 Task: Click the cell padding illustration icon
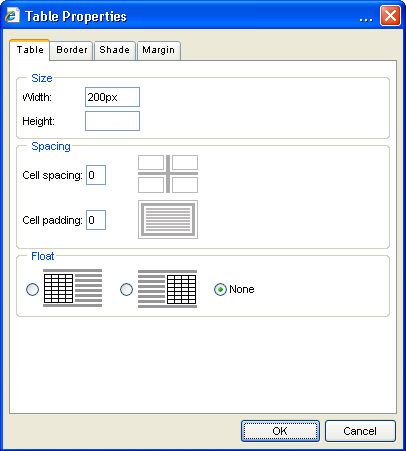[168, 219]
